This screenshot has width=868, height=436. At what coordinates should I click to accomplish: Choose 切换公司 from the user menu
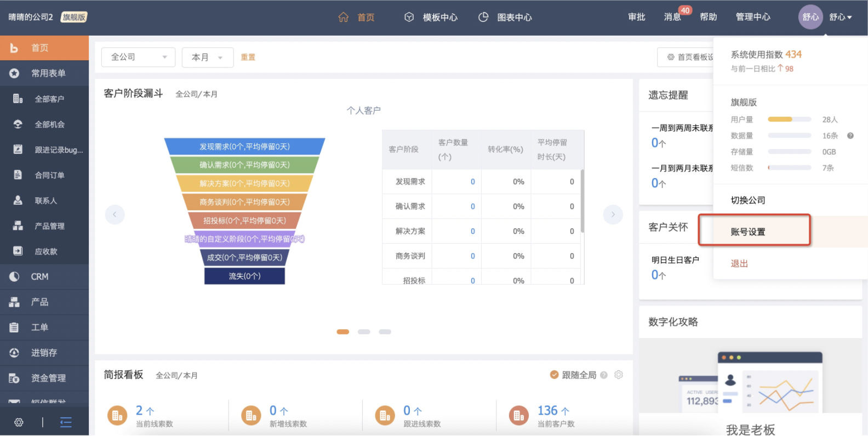(748, 200)
